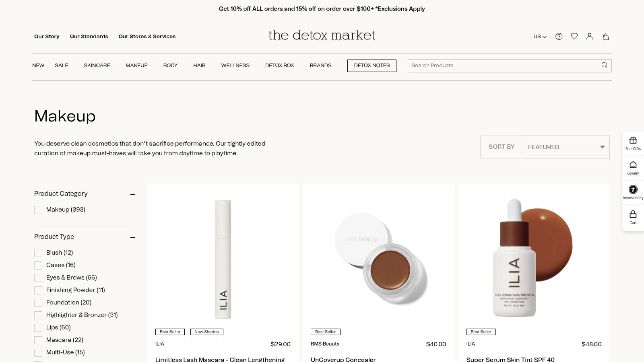Collapse the Product Type filter section
The height and width of the screenshot is (362, 644).
click(132, 237)
